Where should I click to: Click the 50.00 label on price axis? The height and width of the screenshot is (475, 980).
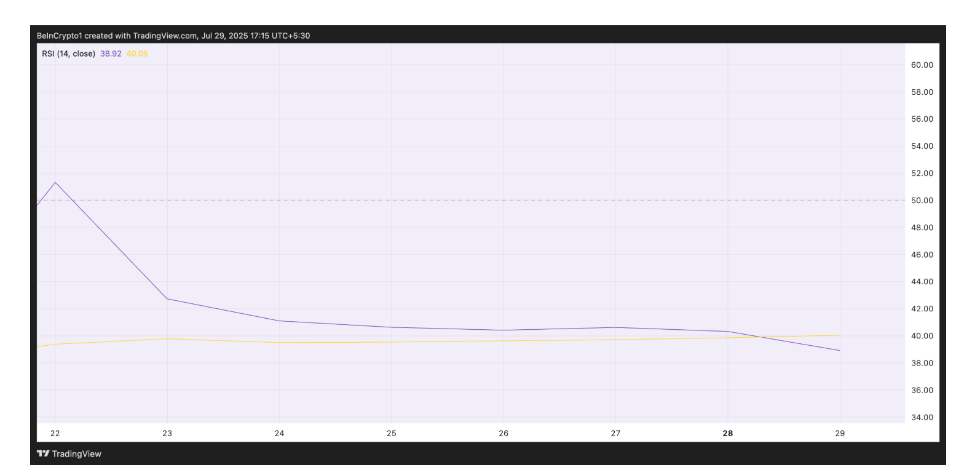pyautogui.click(x=922, y=201)
